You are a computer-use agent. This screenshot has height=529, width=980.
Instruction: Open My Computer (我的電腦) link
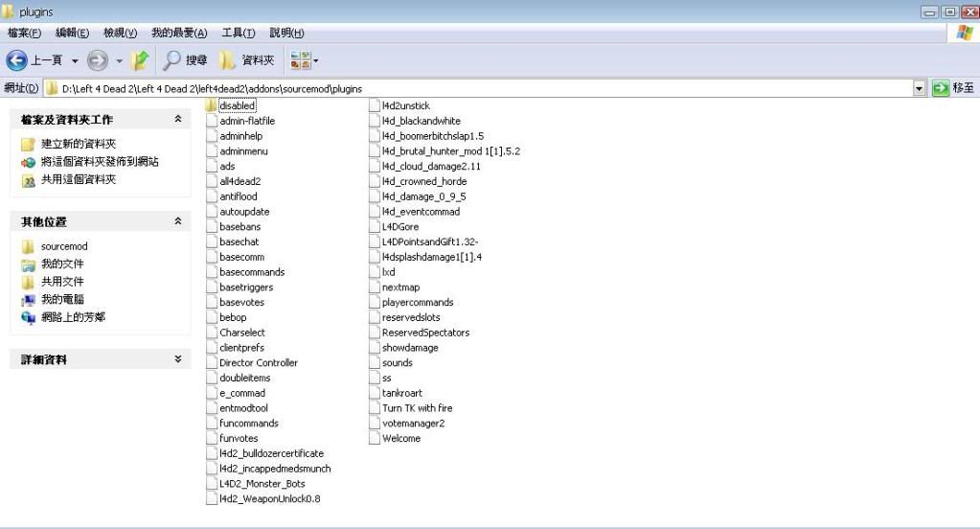[x=62, y=299]
